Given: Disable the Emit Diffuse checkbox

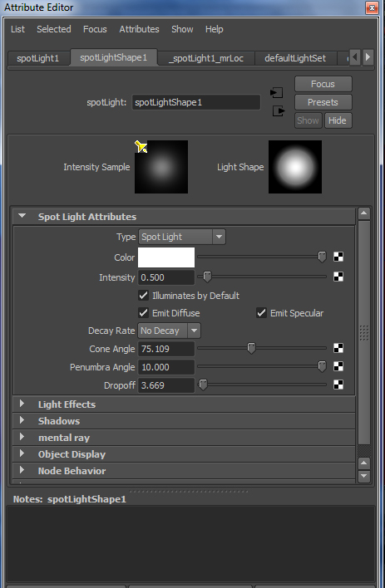Looking at the screenshot, I should pos(143,313).
